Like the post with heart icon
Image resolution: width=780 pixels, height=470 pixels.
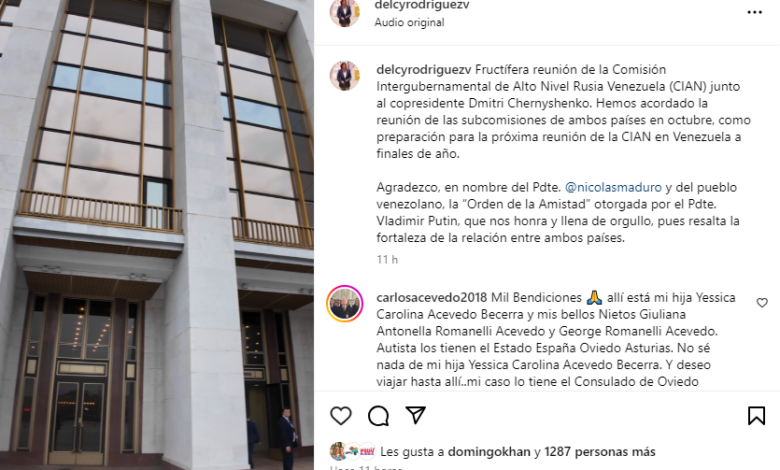[341, 416]
